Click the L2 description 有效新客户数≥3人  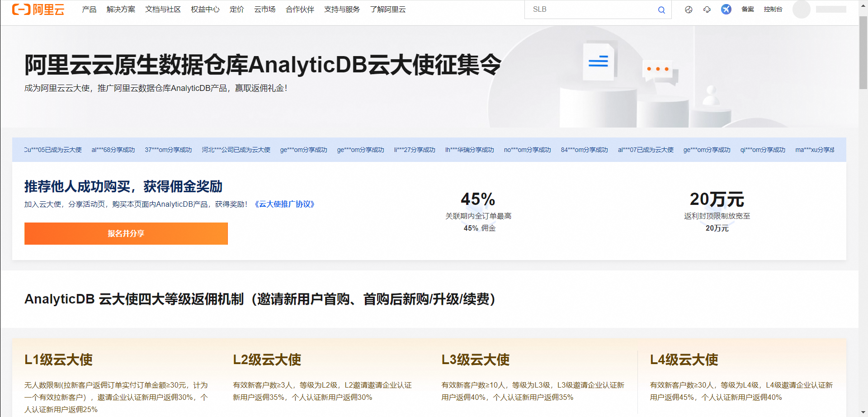coord(322,391)
